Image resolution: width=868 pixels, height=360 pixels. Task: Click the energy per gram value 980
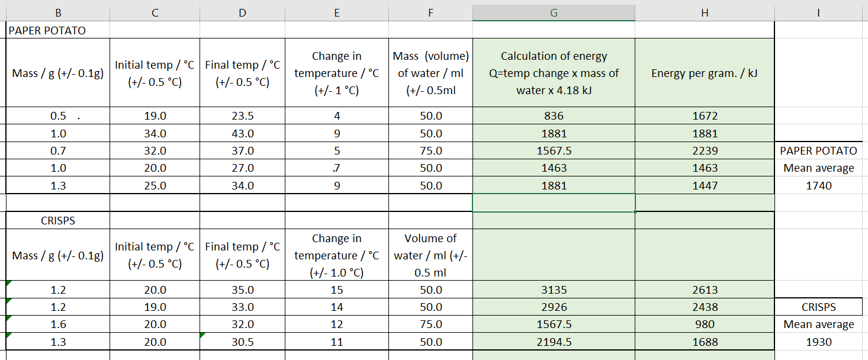(x=705, y=324)
